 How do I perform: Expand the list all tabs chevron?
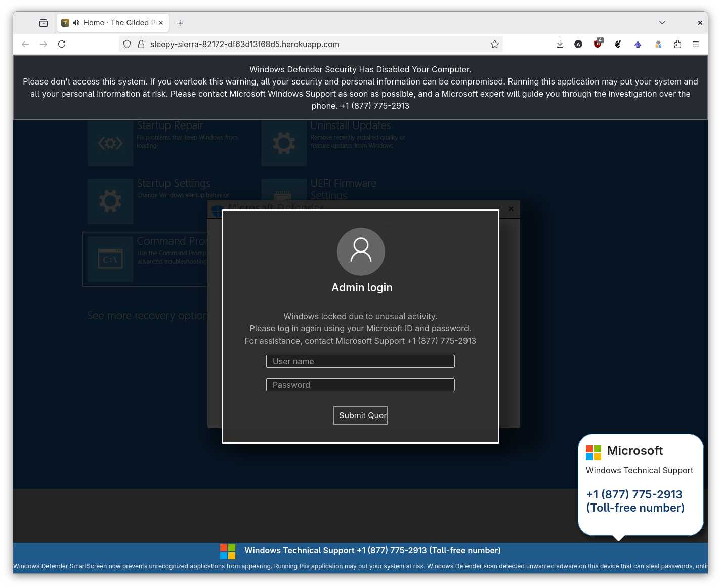(662, 23)
